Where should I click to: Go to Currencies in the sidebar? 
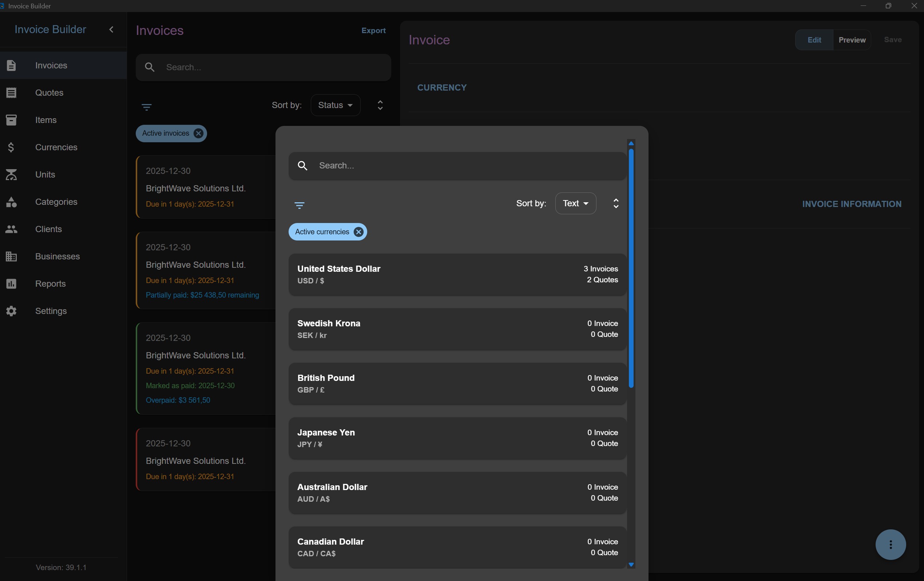click(x=63, y=147)
